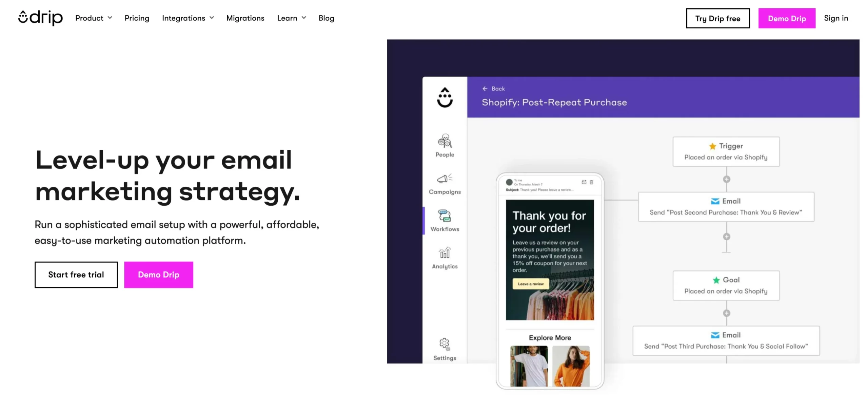Expand the Learn navigation dropdown
Screen dimensions: 868x407
[x=291, y=18]
